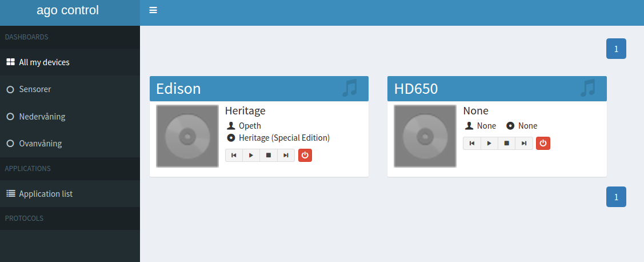Image resolution: width=644 pixels, height=262 pixels.
Task: Click the circle icon beside Ovanvåning
Action: pos(11,144)
